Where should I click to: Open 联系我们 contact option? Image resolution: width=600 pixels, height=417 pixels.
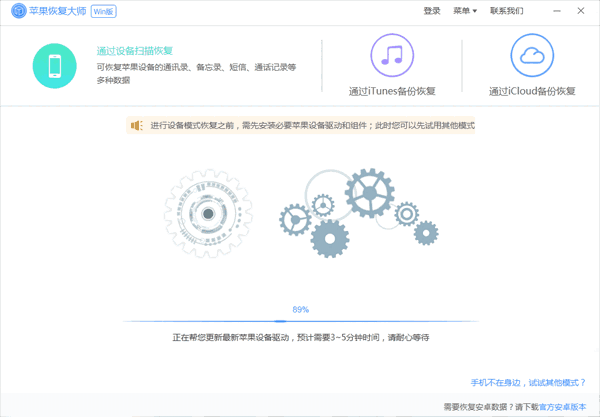pos(507,11)
